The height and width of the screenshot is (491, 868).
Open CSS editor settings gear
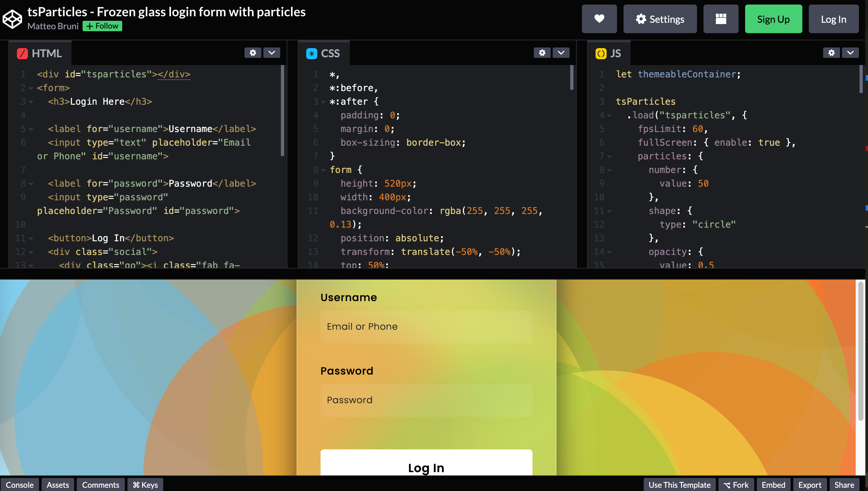(x=542, y=53)
